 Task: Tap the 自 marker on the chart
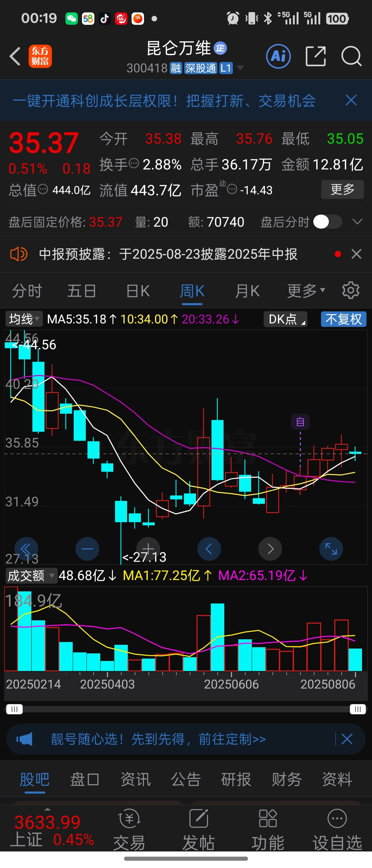pyautogui.click(x=300, y=422)
